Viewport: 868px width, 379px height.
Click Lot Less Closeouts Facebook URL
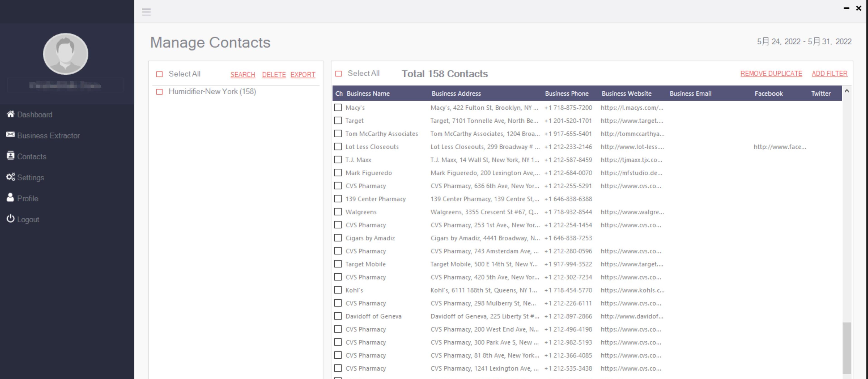click(780, 147)
